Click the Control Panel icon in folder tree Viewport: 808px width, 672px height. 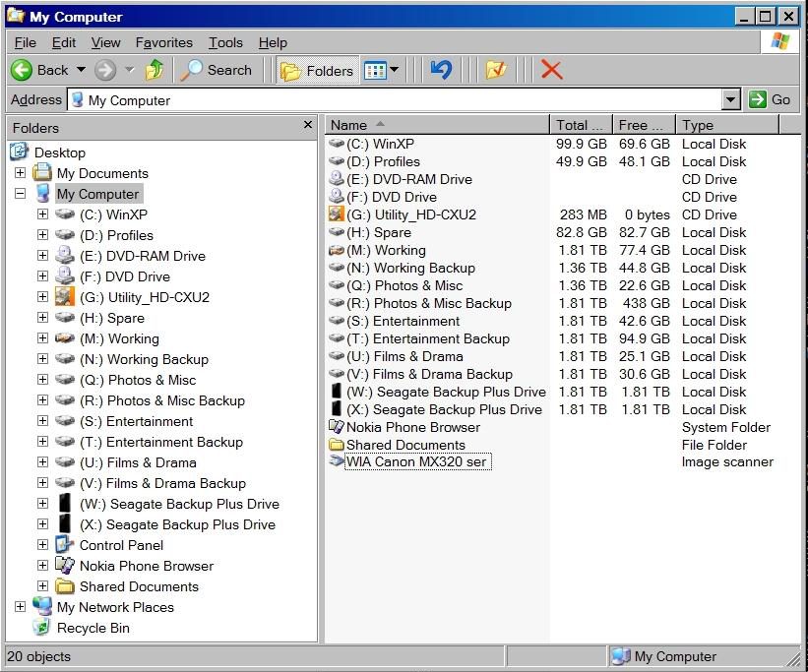pyautogui.click(x=65, y=545)
